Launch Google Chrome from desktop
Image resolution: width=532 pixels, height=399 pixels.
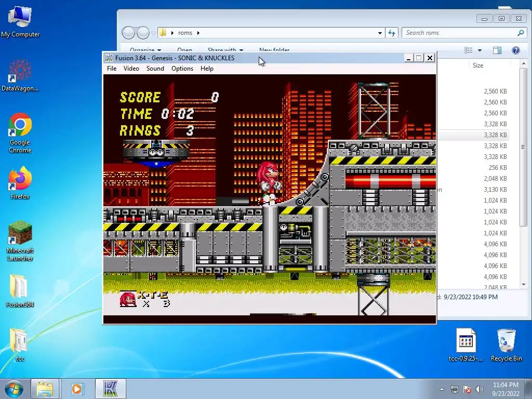[x=20, y=133]
